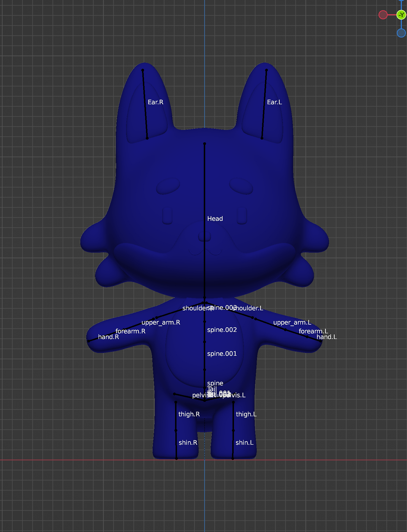
Task: Click the hand.L bone label
Action: (327, 337)
